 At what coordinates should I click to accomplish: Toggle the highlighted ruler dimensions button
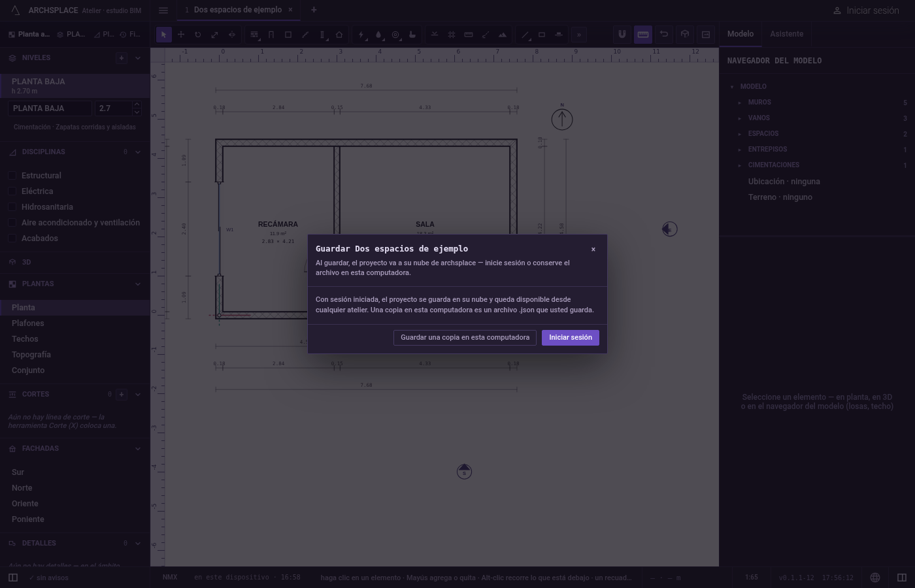[643, 35]
